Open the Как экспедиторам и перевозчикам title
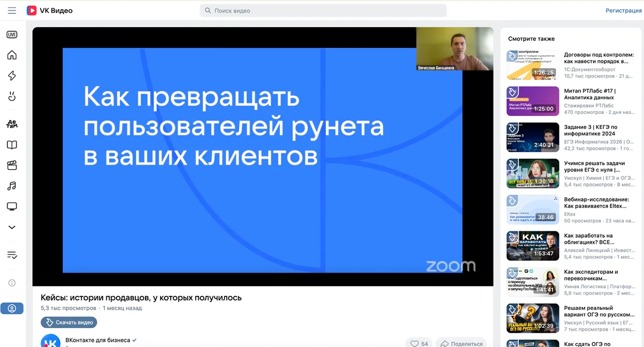644x347 pixels. pos(591,275)
